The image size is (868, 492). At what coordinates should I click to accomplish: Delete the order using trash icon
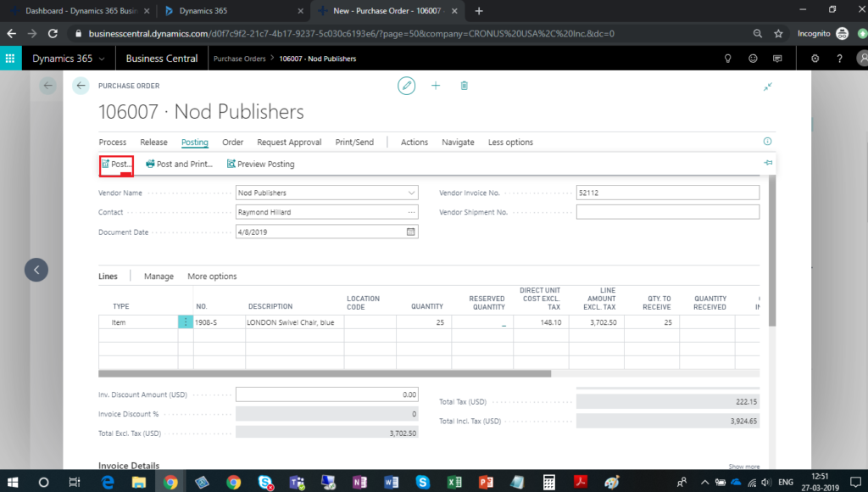[x=464, y=86]
